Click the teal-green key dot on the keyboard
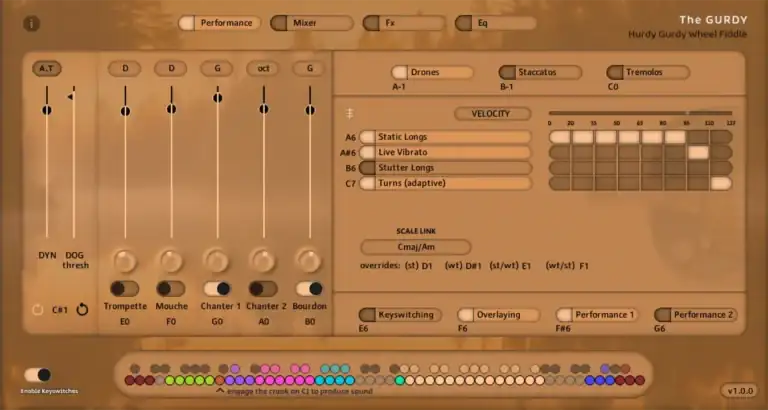 click(400, 380)
